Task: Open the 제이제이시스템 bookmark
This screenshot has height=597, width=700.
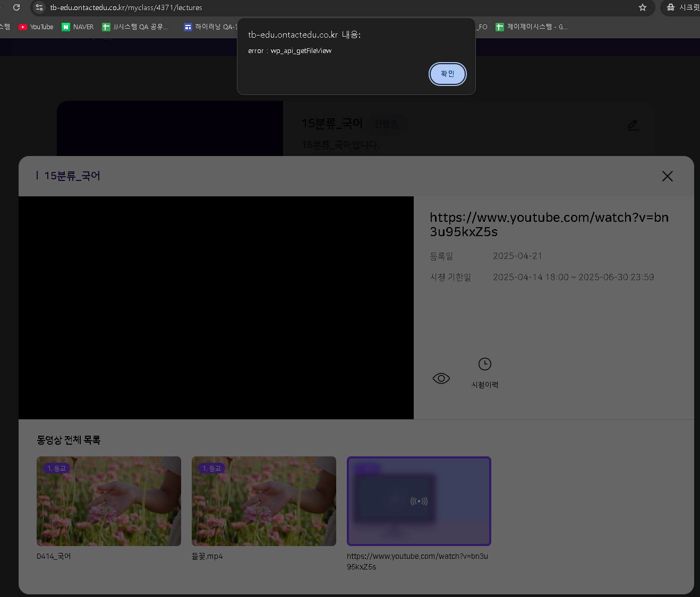Action: (x=531, y=27)
